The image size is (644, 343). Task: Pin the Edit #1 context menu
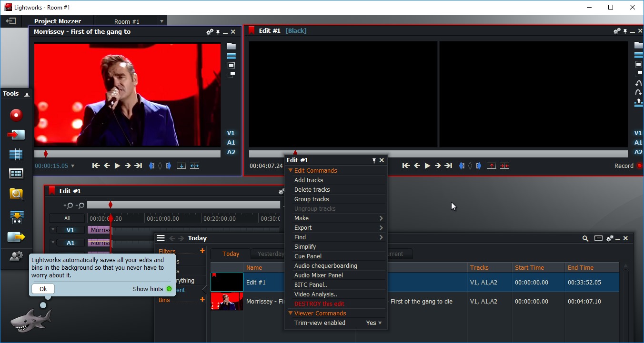click(374, 161)
